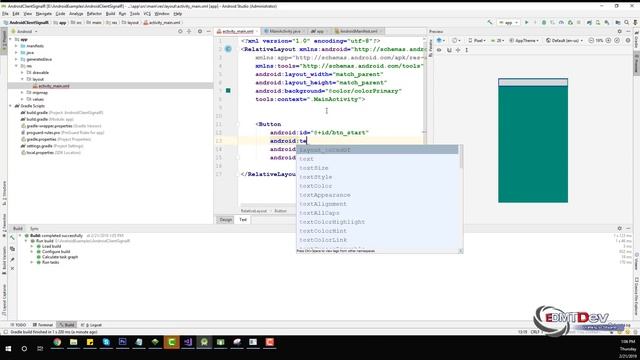Open the Terminal tool window
The width and height of the screenshot is (640, 360).
(43, 325)
